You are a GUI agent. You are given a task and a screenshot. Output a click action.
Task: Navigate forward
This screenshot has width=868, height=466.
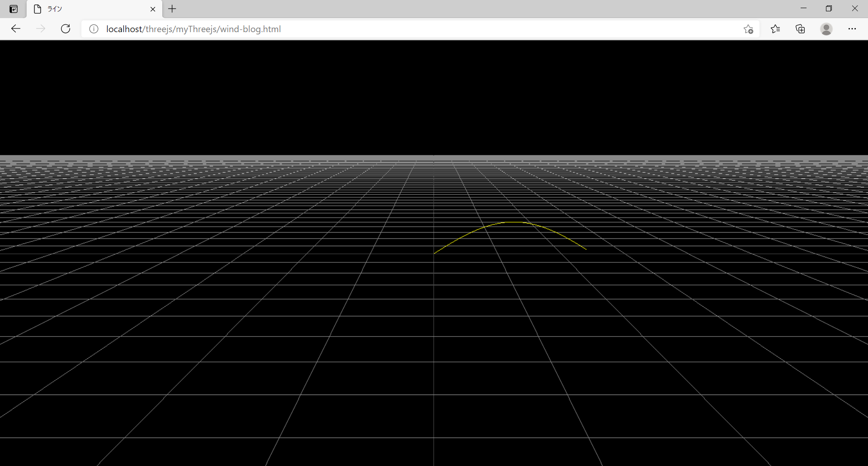[x=41, y=29]
